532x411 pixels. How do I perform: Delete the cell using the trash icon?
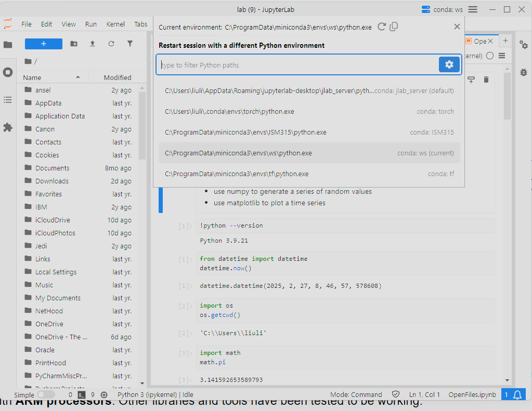486,79
